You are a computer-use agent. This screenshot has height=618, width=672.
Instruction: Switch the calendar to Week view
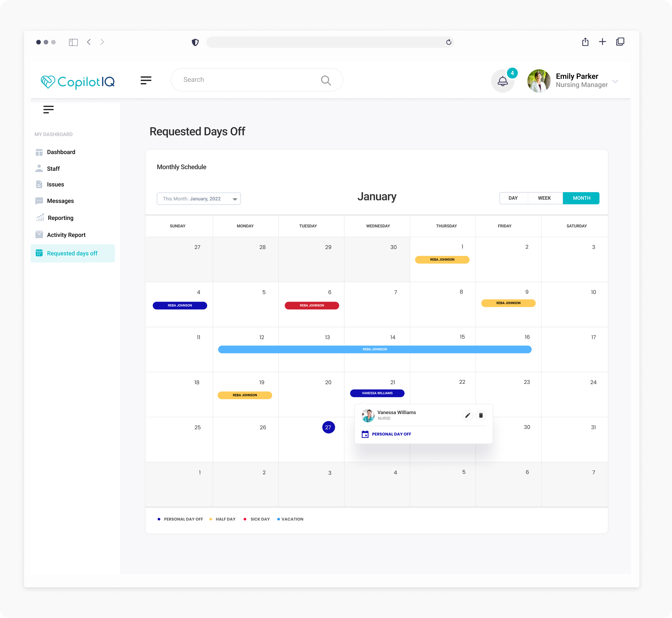544,198
